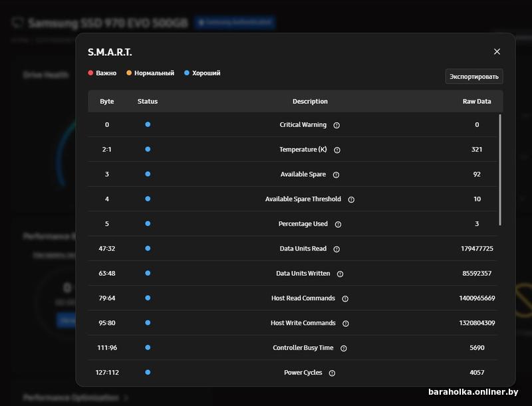Click status dot in Temperature (K) row

click(148, 149)
